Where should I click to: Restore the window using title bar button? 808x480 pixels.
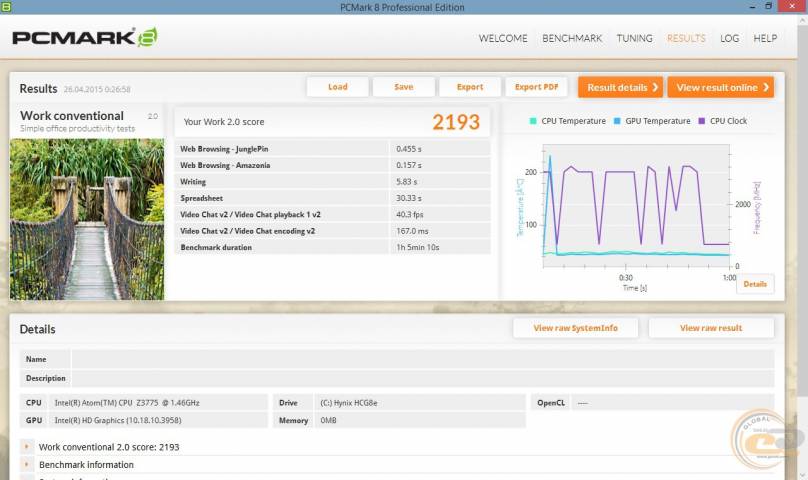pyautogui.click(x=768, y=6)
